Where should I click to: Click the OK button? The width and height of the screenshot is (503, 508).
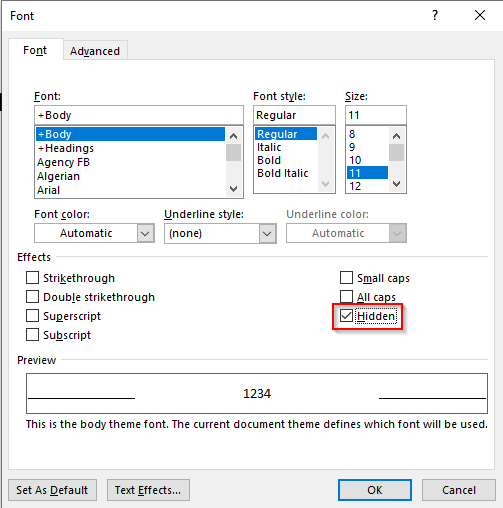[x=375, y=490]
